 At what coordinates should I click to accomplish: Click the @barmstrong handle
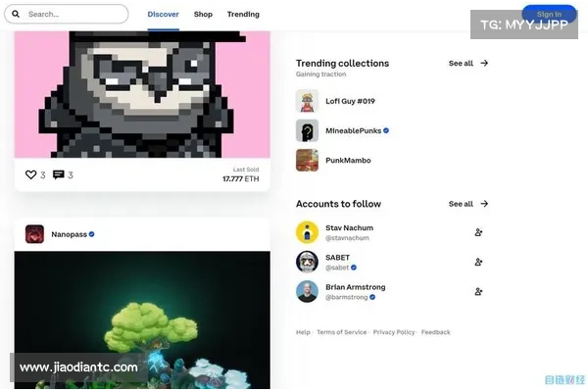pyautogui.click(x=347, y=297)
